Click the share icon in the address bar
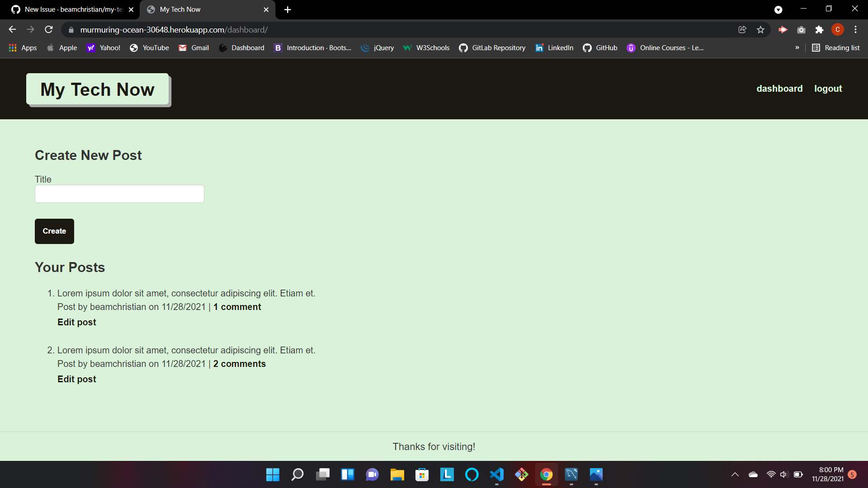This screenshot has height=488, width=868. pyautogui.click(x=742, y=29)
